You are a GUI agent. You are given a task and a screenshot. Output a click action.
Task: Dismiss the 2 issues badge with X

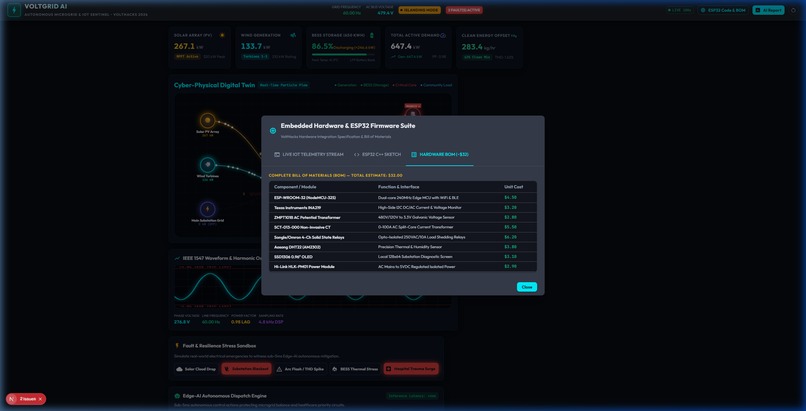point(40,399)
